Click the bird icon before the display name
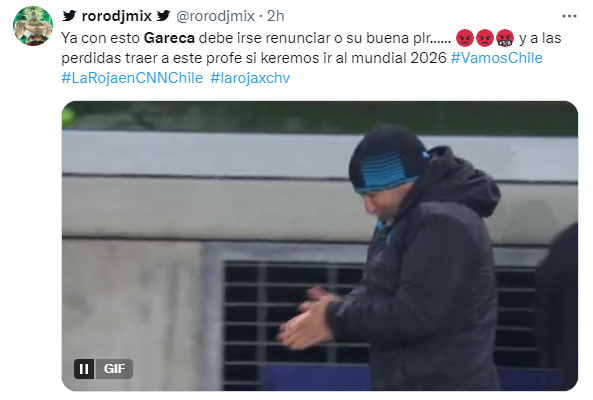The height and width of the screenshot is (400, 593). pos(70,16)
